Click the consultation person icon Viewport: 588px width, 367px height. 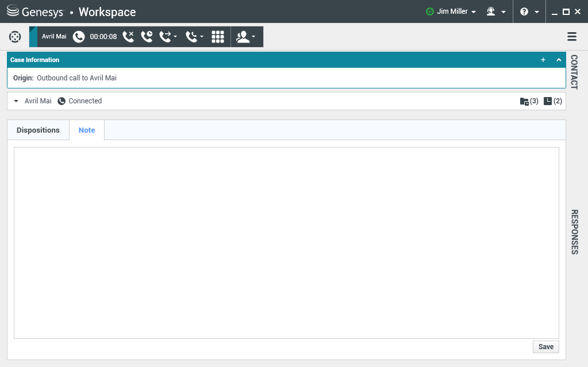[x=243, y=36]
